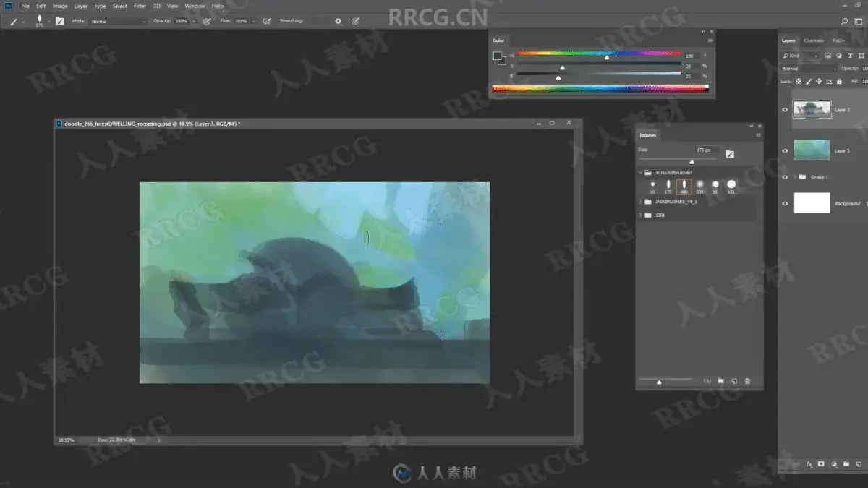Pick a color from the spectrum ramp

coord(600,88)
